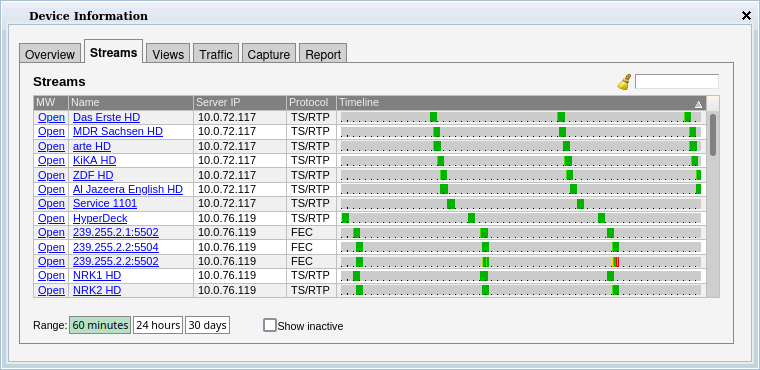Click the Timeline sort arrow icon
This screenshot has height=370, width=760.
(x=698, y=104)
